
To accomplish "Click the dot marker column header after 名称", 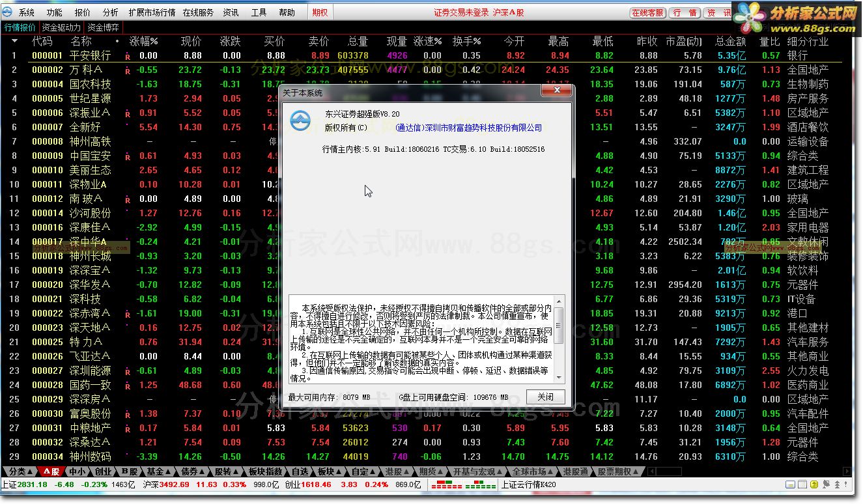I will click(x=117, y=41).
